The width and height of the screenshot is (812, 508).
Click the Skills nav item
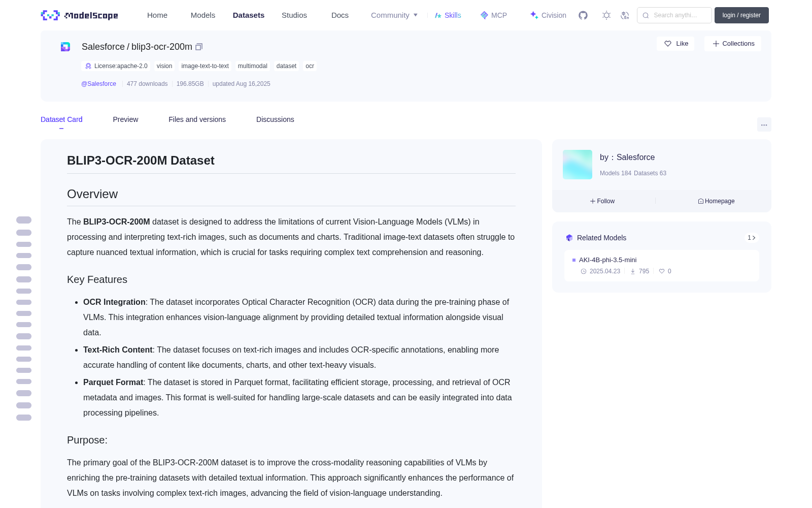click(x=448, y=15)
